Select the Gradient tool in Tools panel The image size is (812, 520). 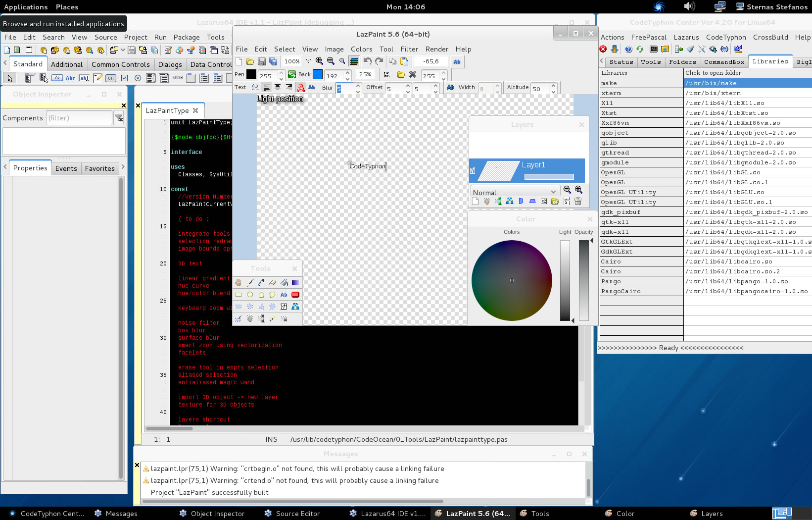coord(295,283)
